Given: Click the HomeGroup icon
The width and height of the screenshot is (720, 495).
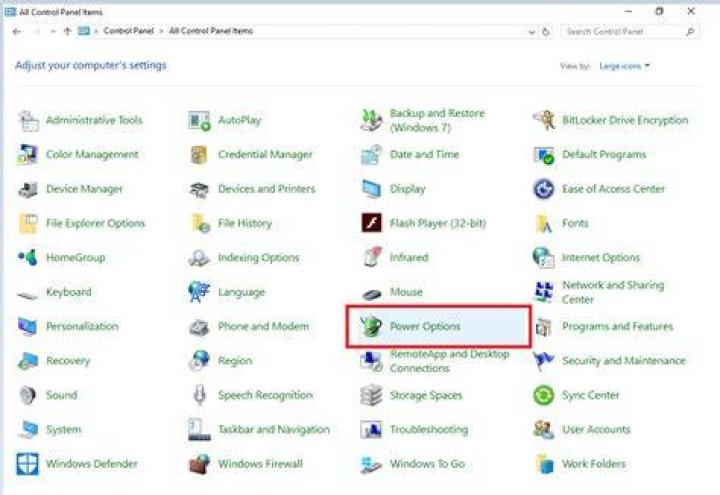Looking at the screenshot, I should point(28,258).
